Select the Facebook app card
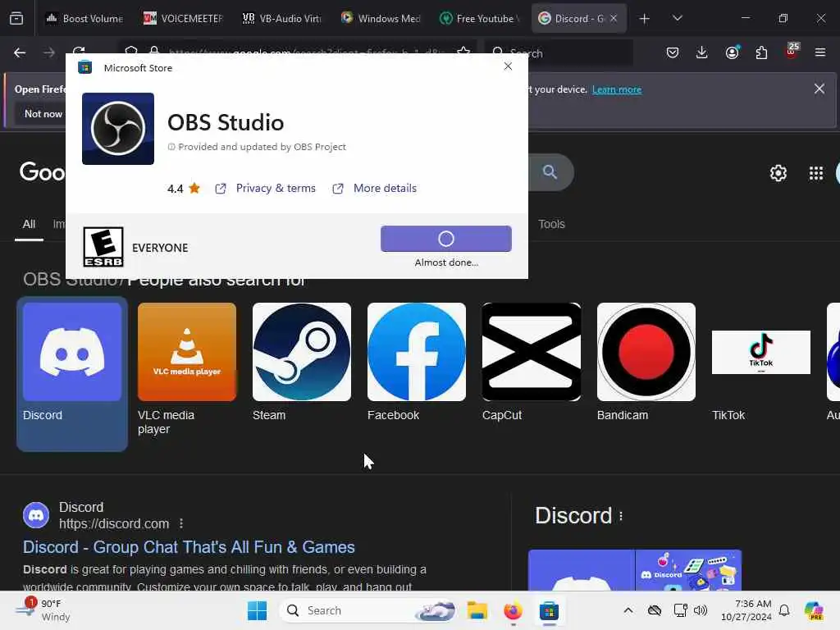The image size is (840, 630). [417, 363]
